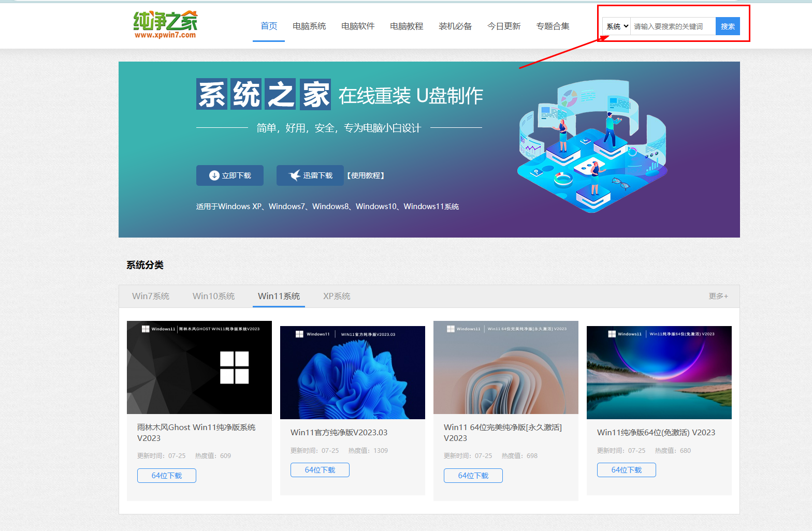
Task: Click the 纯净之家 site logo
Action: coord(165,25)
